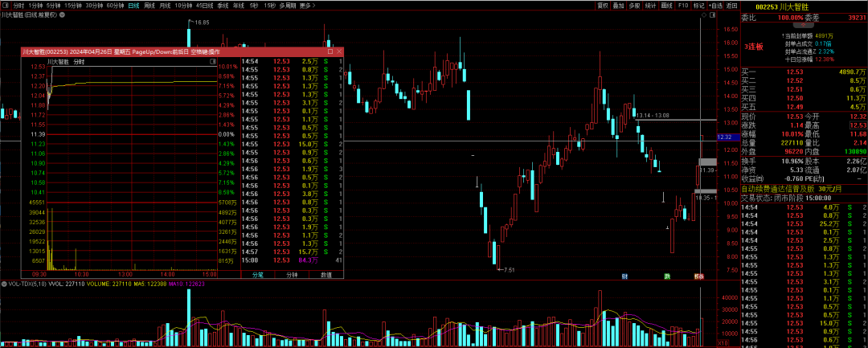
Task: Click 买五 price 12.49 row
Action: pyautogui.click(x=805, y=107)
